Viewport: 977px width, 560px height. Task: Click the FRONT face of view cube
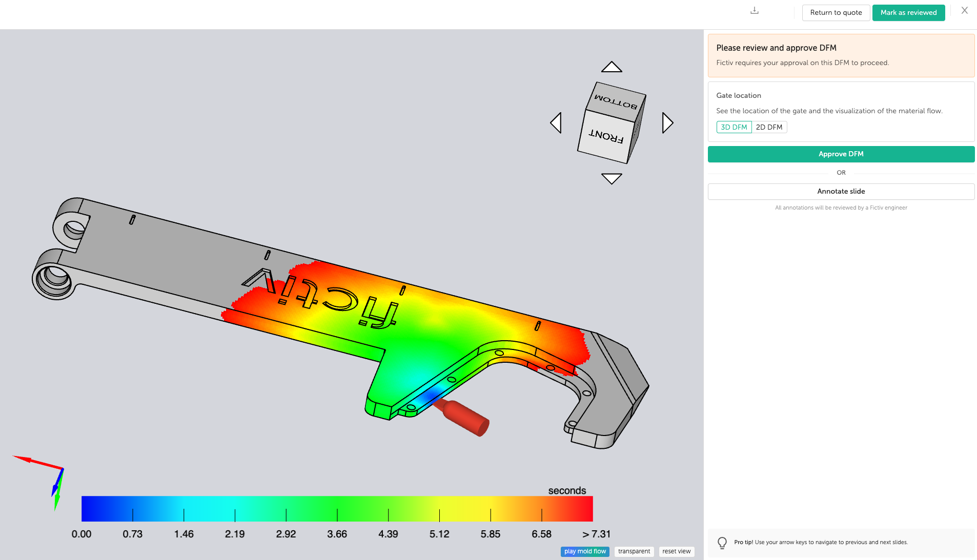[x=605, y=137]
